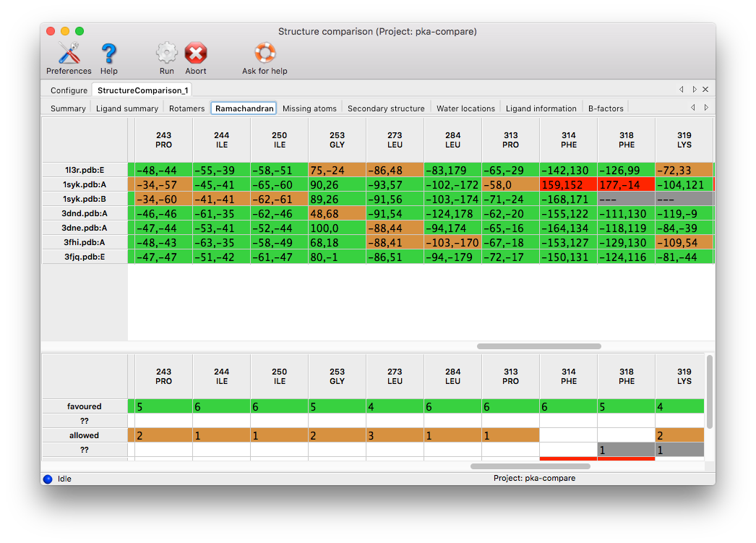Close the job tab with X icon
Image resolution: width=756 pixels, height=543 pixels.
pos(705,90)
